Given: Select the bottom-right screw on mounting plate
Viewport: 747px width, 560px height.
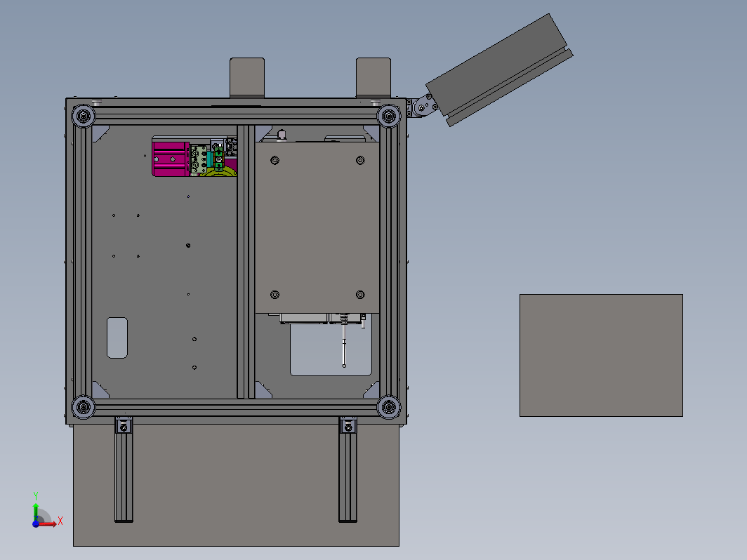Looking at the screenshot, I should pos(360,295).
